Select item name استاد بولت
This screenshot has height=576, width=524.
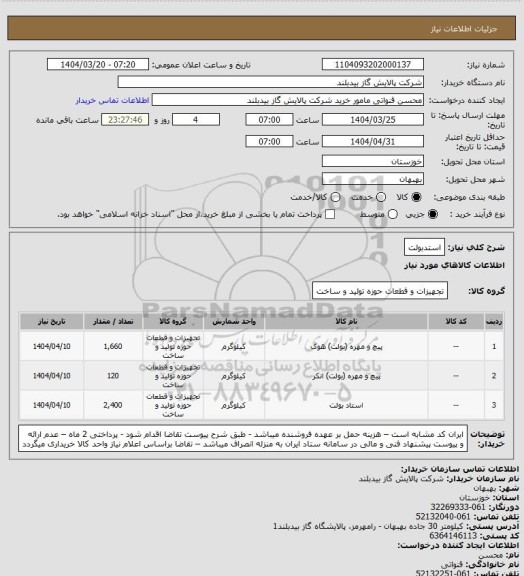(346, 405)
